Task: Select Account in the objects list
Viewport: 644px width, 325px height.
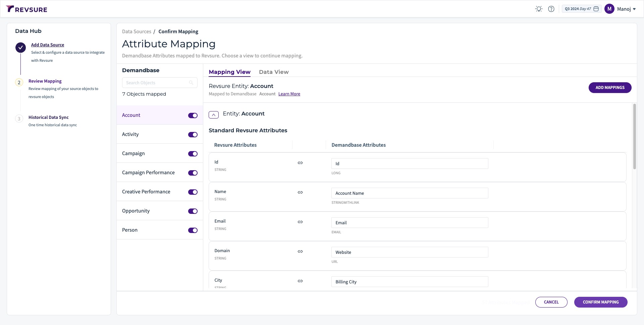Action: pos(160,115)
